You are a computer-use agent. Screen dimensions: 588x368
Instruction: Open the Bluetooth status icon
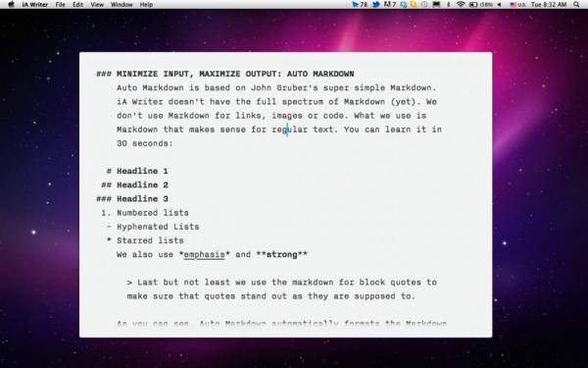tap(449, 5)
